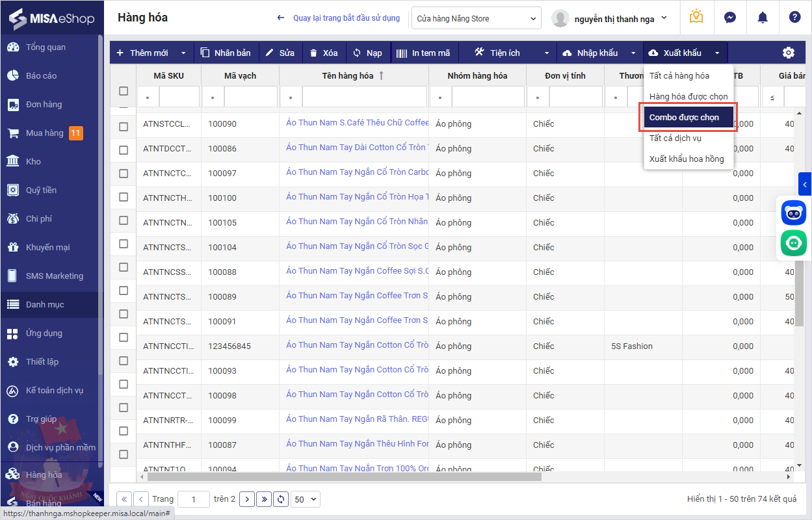Select Hàng hóa được chọn option

point(688,97)
